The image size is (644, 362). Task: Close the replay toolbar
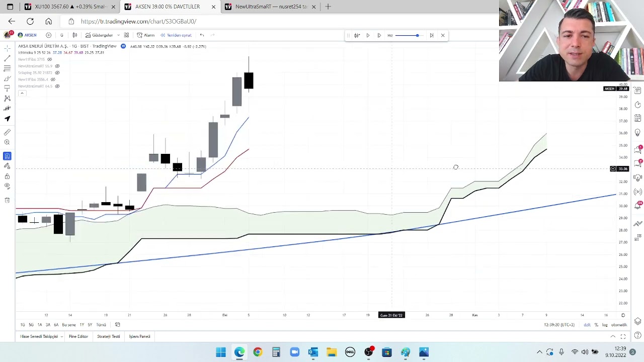(443, 35)
